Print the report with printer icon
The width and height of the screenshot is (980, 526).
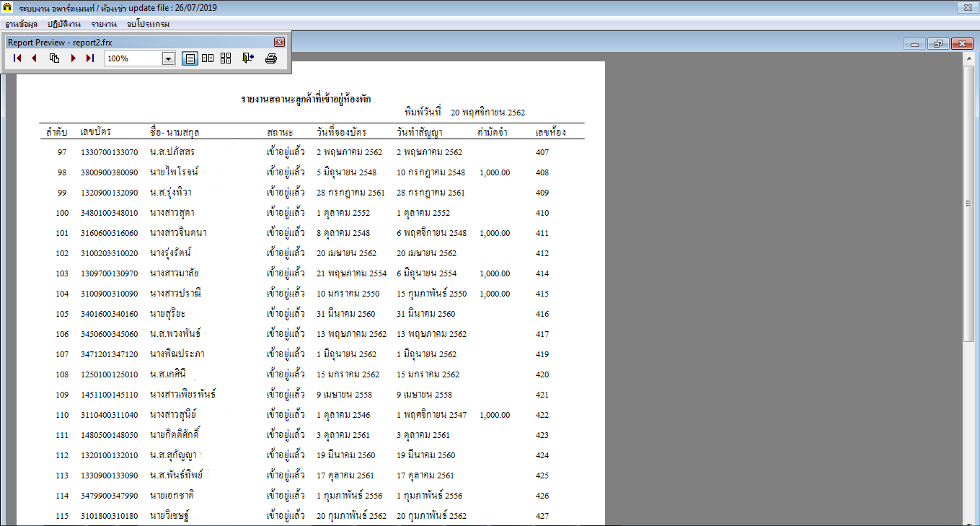(271, 58)
